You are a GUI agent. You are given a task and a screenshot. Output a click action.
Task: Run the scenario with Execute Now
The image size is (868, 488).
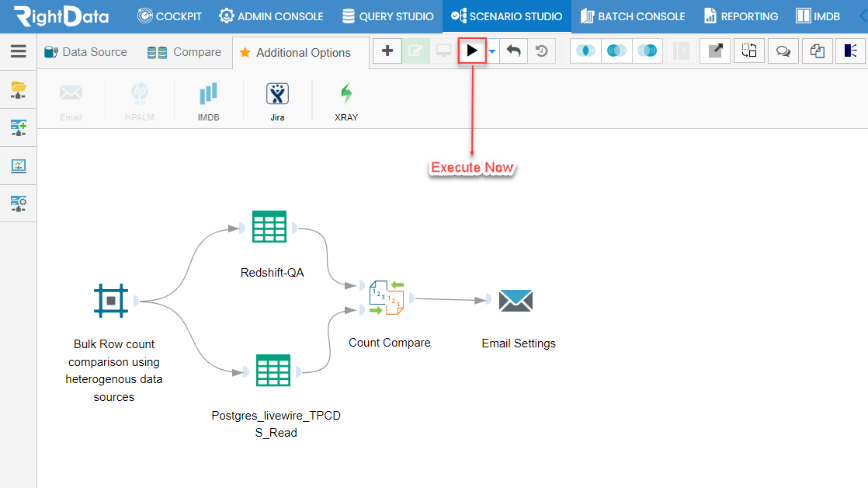click(x=472, y=51)
